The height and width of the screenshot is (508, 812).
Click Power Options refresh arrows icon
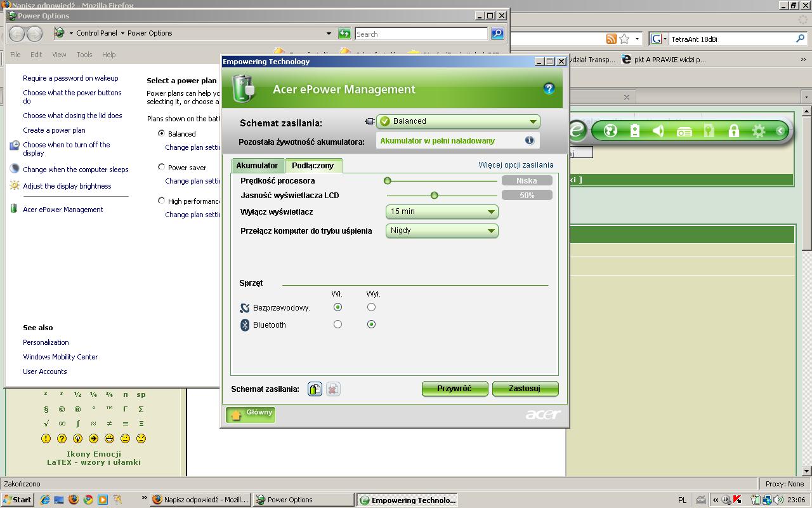point(344,34)
